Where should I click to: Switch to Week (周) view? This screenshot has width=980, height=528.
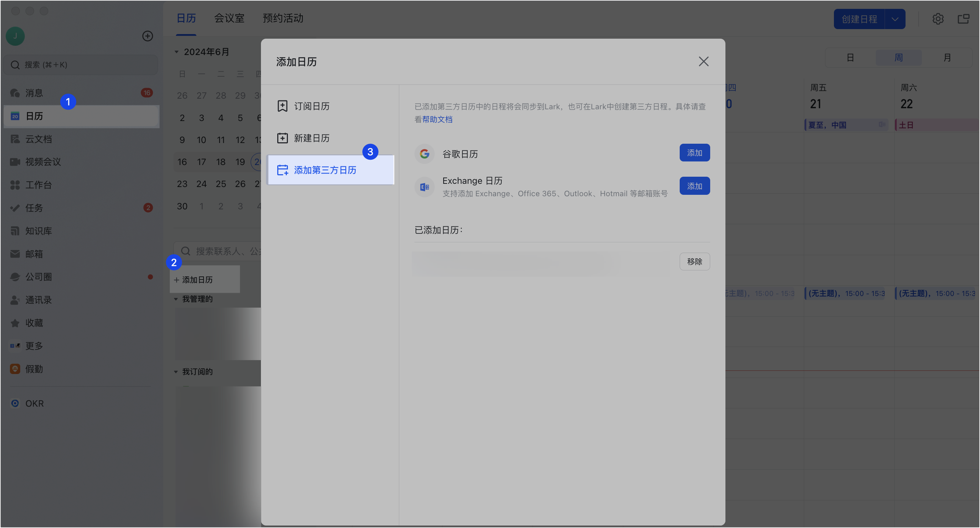pos(898,58)
